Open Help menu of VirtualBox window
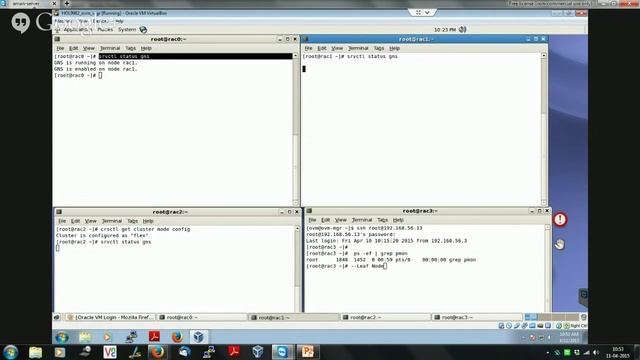The height and width of the screenshot is (360, 640). (119, 21)
